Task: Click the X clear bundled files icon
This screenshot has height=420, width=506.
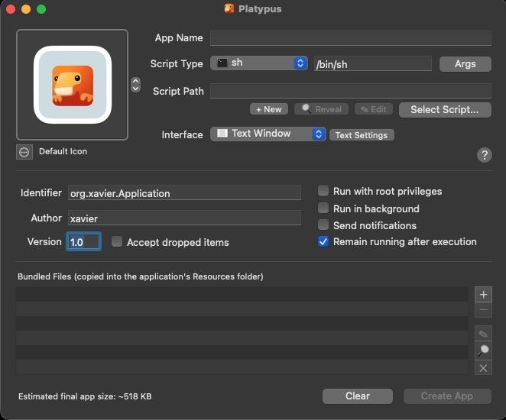Action: pos(483,368)
